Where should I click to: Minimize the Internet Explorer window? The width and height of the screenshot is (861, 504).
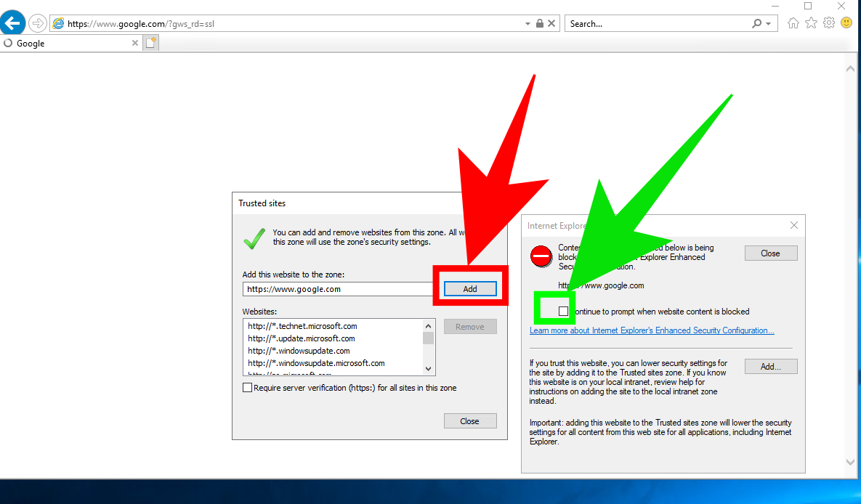[x=775, y=6]
